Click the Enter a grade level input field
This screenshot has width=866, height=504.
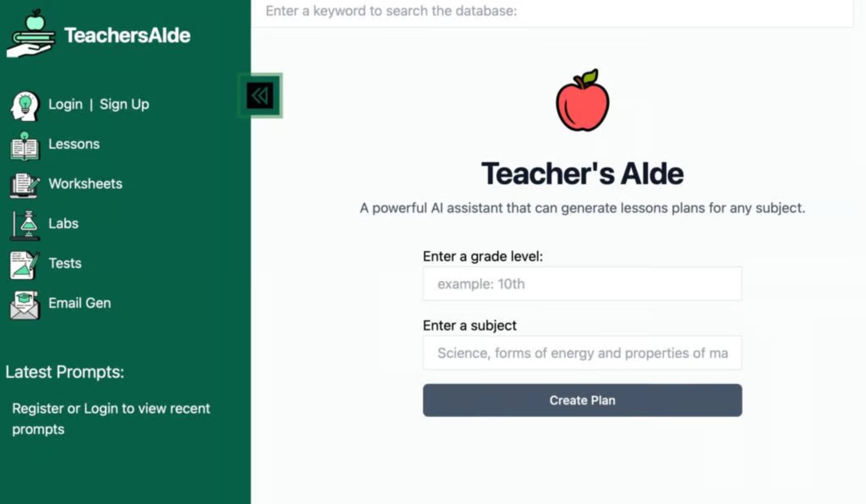pos(582,283)
